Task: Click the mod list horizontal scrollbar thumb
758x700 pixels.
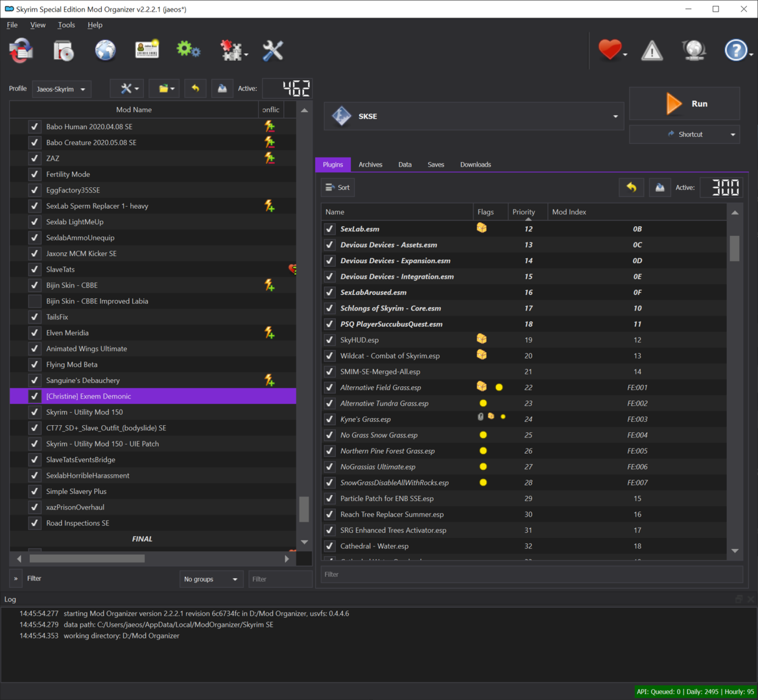Action: tap(87, 559)
